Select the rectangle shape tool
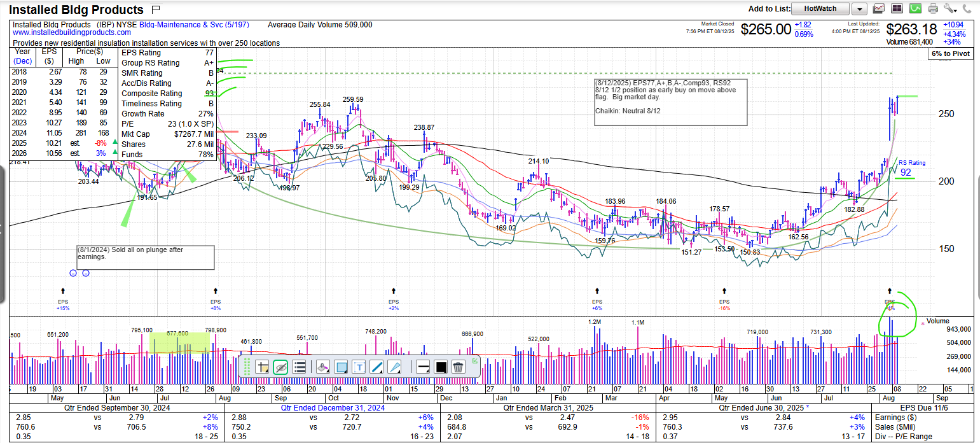 coord(340,367)
